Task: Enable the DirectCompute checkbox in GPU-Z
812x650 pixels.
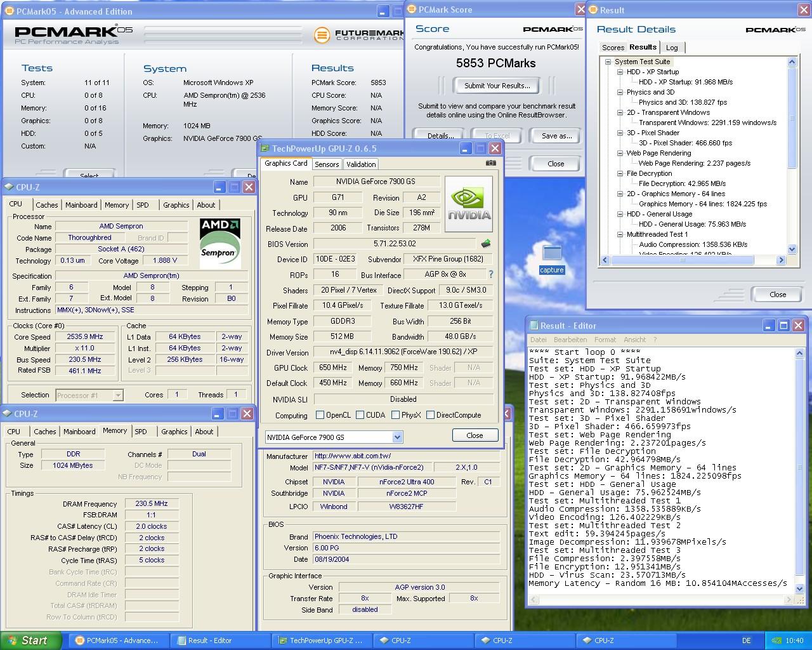Action: tap(430, 415)
